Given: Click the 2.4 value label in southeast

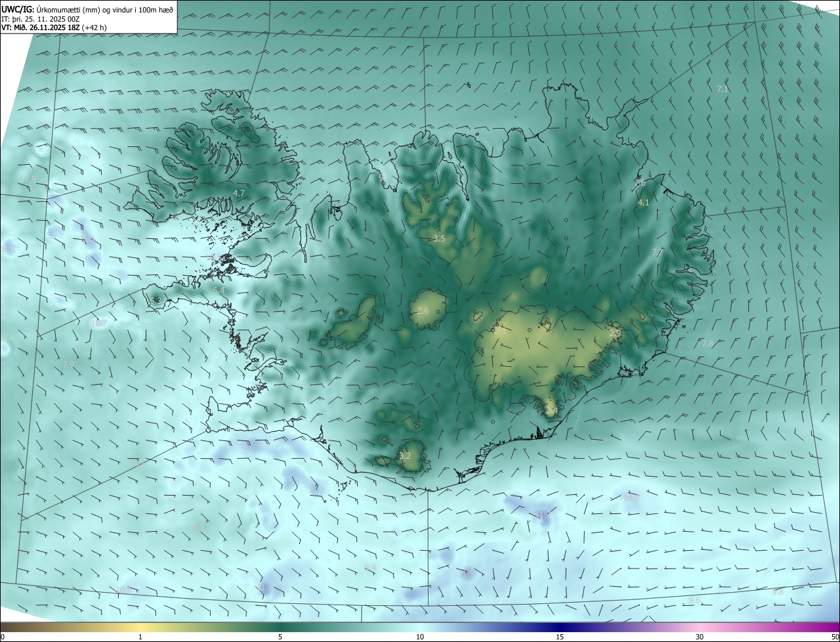Looking at the screenshot, I should coord(552,411).
